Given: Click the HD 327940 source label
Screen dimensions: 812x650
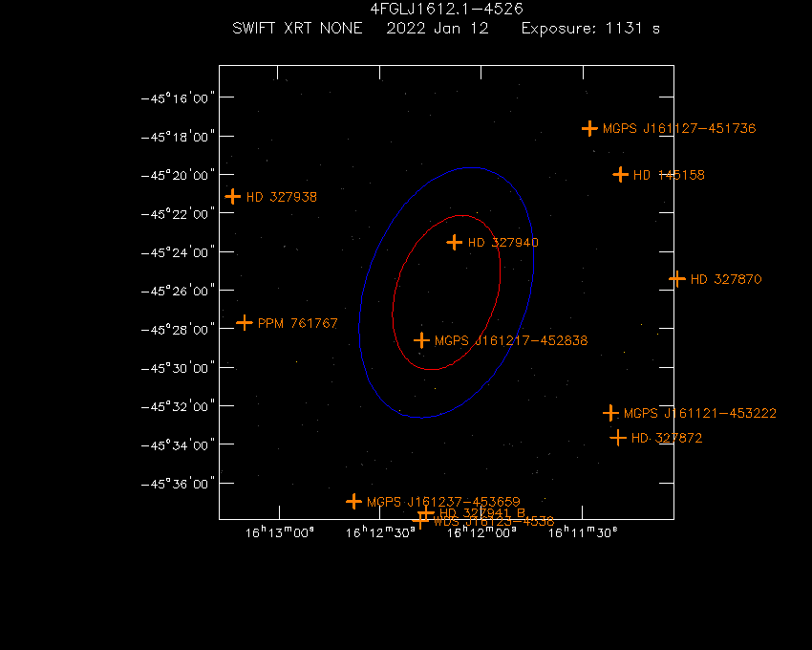Looking at the screenshot, I should (502, 242).
